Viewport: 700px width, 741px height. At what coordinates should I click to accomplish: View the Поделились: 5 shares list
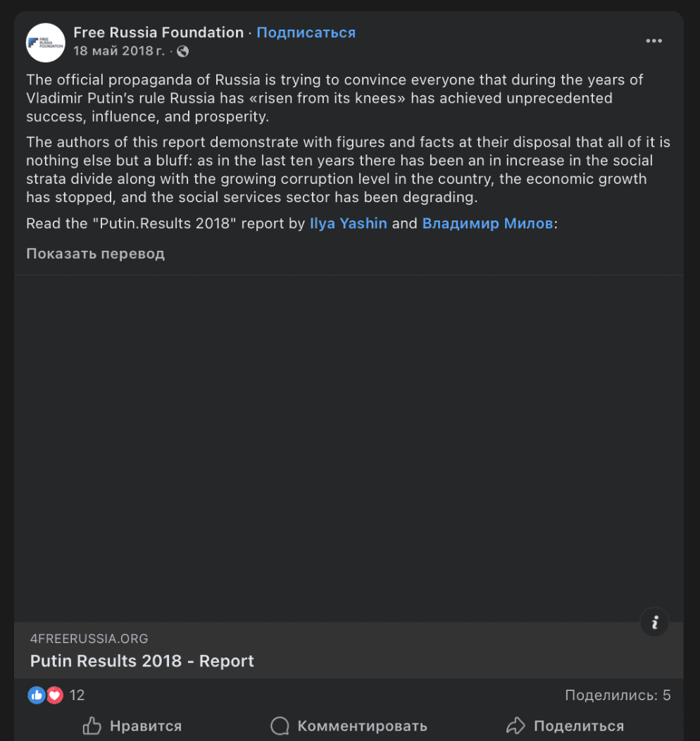pyautogui.click(x=618, y=695)
